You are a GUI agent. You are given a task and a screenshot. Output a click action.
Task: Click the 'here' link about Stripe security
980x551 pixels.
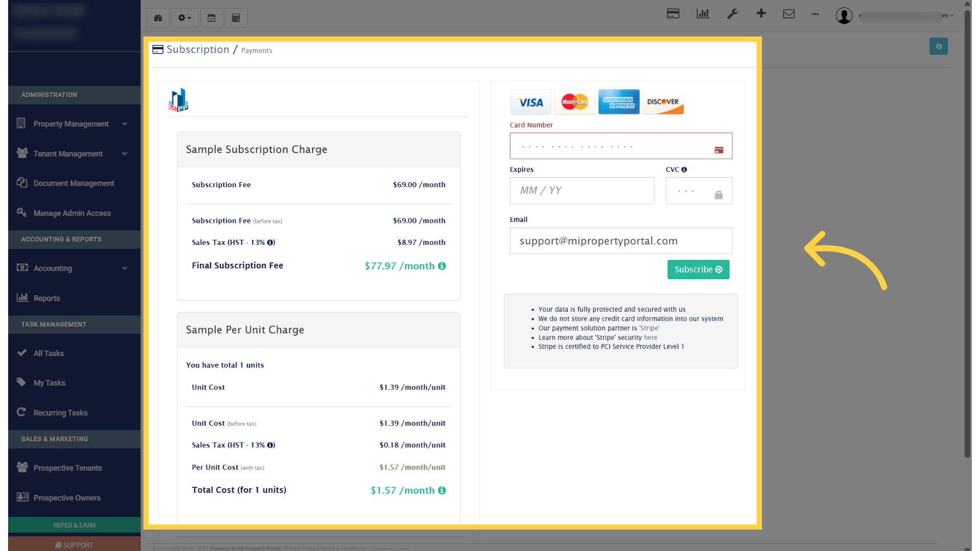pyautogui.click(x=650, y=337)
